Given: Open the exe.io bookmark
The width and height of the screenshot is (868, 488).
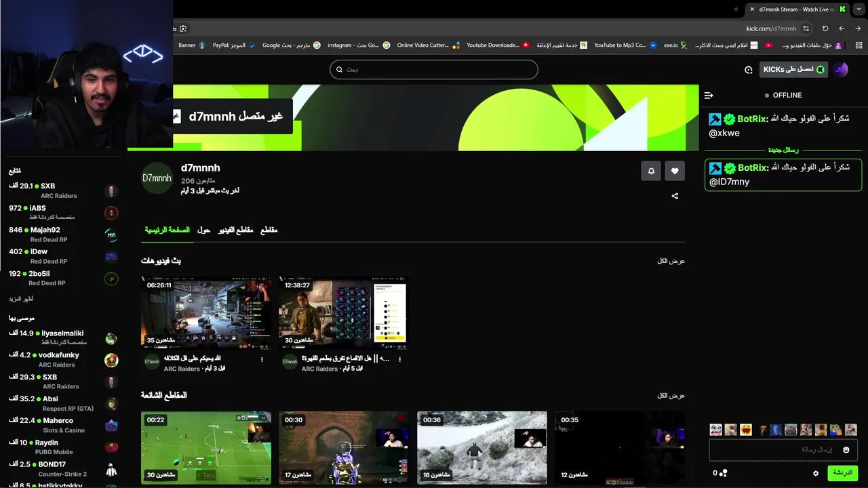Looking at the screenshot, I should [x=675, y=45].
